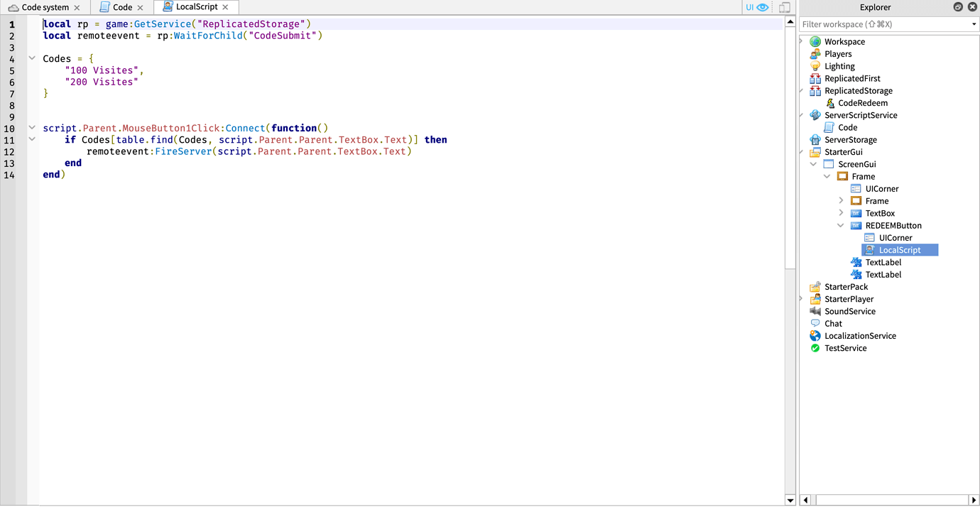980x527 pixels.
Task: Open the filter workspace dropdown arrow
Action: [x=973, y=23]
